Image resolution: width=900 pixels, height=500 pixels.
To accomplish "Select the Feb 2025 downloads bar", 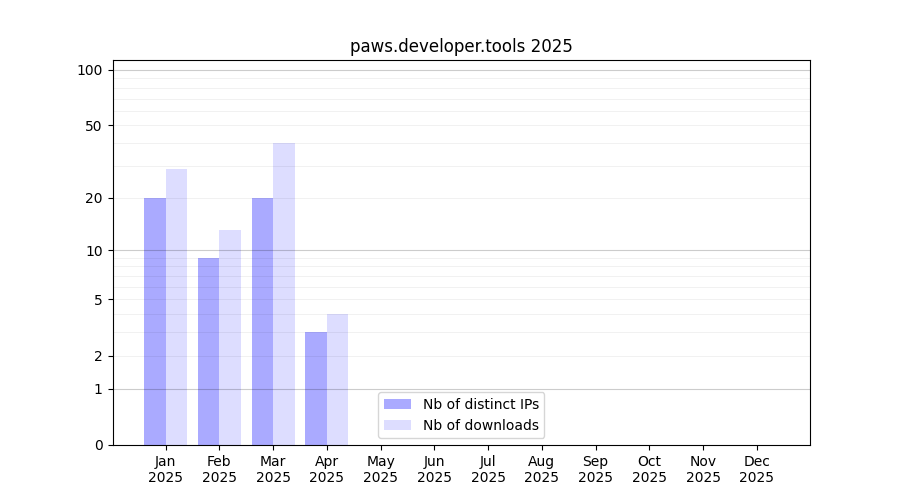I will (x=230, y=337).
